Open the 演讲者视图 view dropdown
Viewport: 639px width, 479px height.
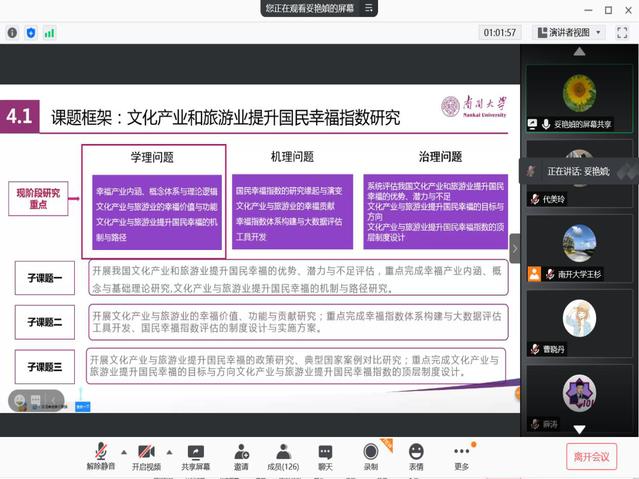[570, 32]
